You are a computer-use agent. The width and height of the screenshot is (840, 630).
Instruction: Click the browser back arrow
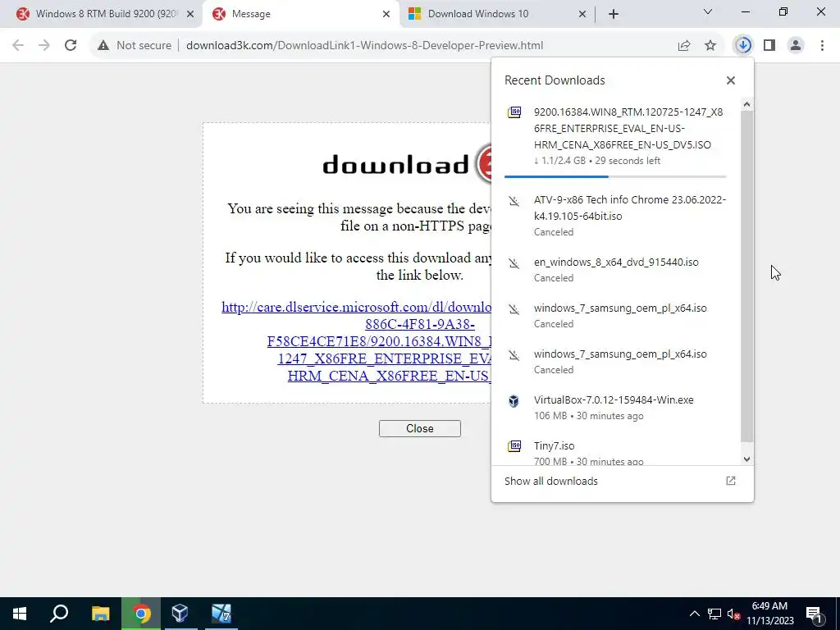[18, 46]
